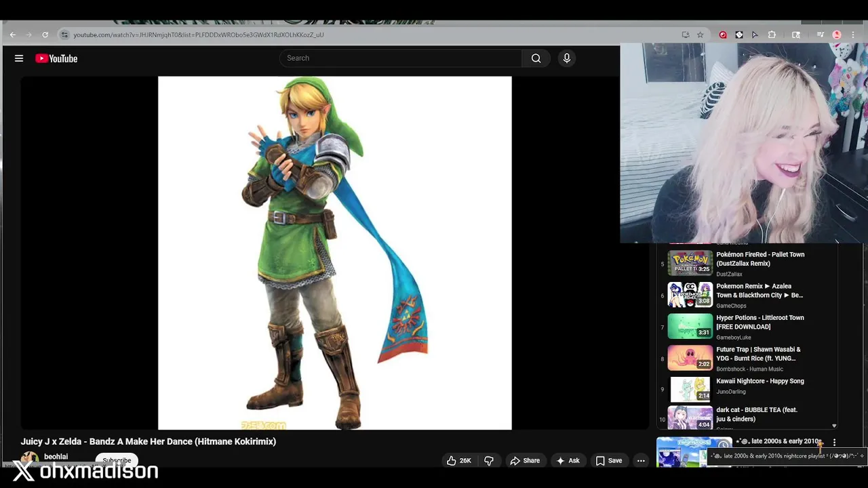The image size is (868, 488).
Task: Click the GameboyLuke channel text
Action: click(x=734, y=338)
